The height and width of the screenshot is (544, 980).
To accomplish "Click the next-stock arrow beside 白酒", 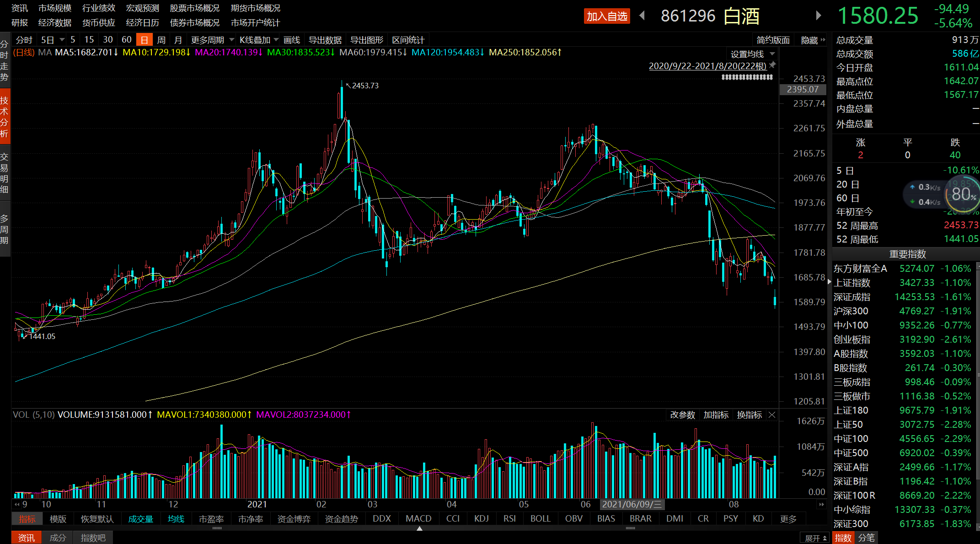I will coord(819,15).
